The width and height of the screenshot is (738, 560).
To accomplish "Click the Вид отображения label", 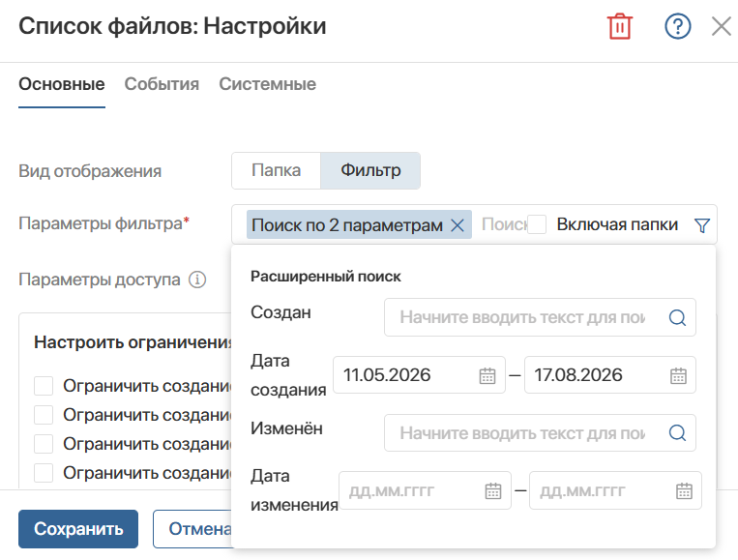I will pos(90,171).
